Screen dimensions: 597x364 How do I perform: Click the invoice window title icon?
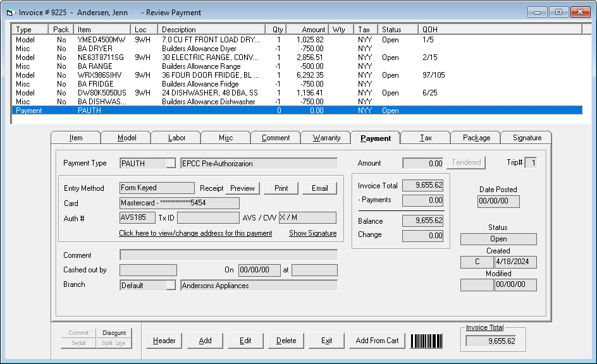[x=10, y=13]
